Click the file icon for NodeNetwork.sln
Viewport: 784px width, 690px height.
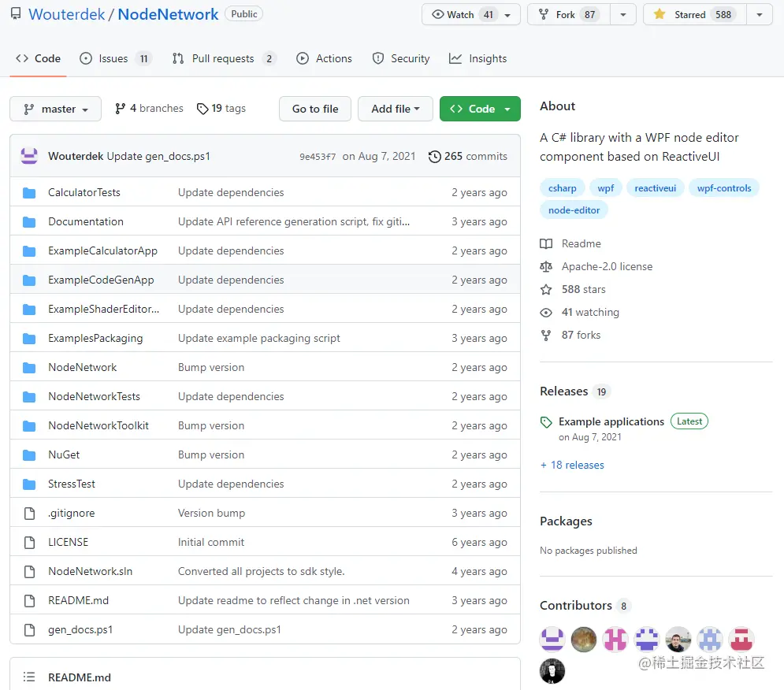point(29,572)
